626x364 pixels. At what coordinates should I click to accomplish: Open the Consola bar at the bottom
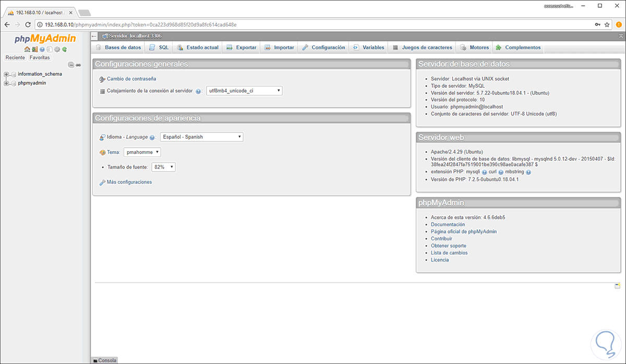[x=105, y=360]
